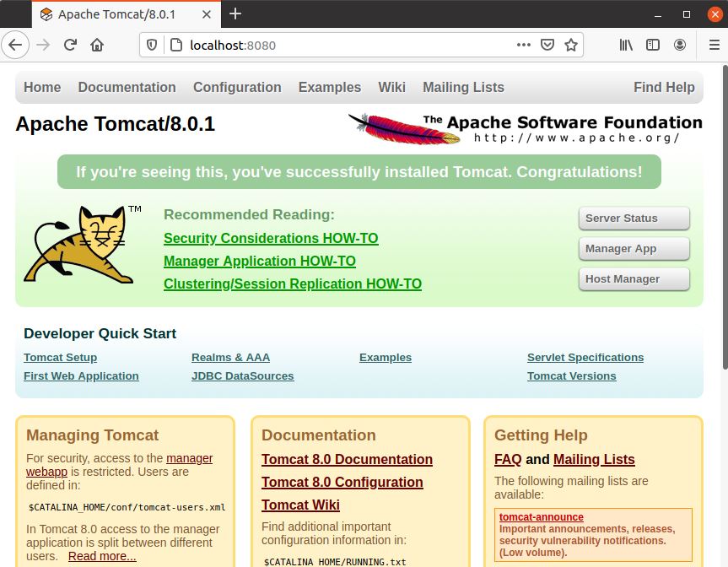Open Clustering/Session Replication HOW-TO link
The width and height of the screenshot is (728, 567).
click(293, 283)
